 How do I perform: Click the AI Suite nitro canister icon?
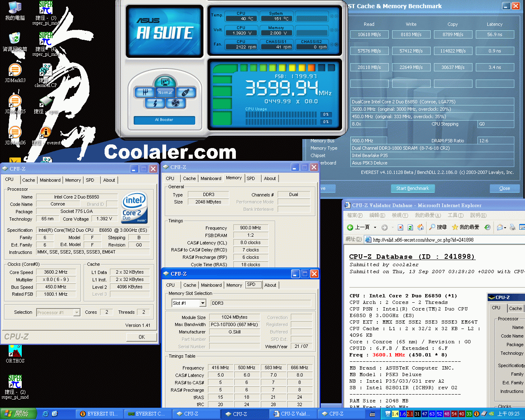pyautogui.click(x=185, y=93)
